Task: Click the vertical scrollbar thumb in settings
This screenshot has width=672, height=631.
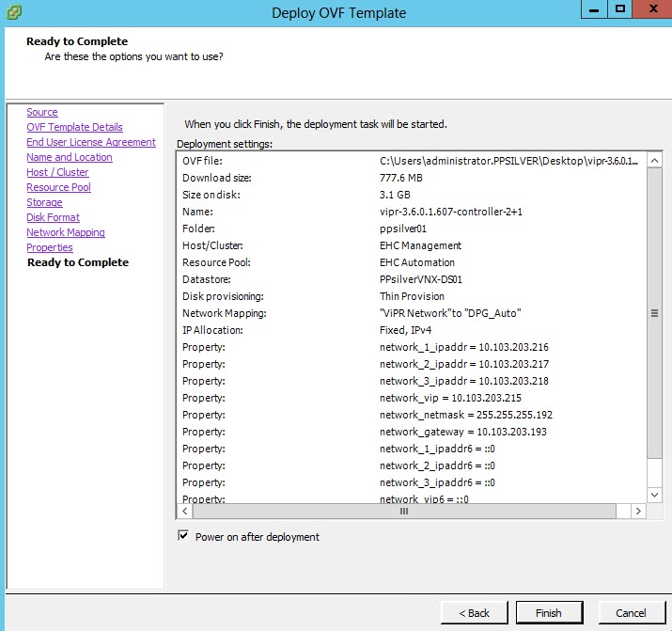Action: point(654,313)
